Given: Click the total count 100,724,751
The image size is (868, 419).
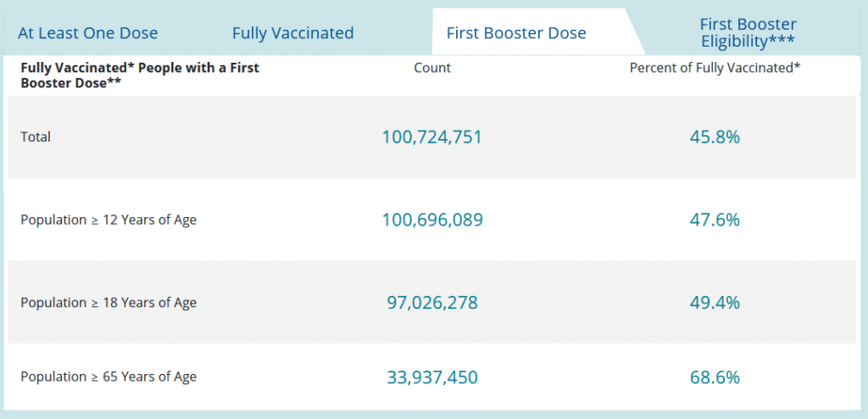Looking at the screenshot, I should point(431,137).
